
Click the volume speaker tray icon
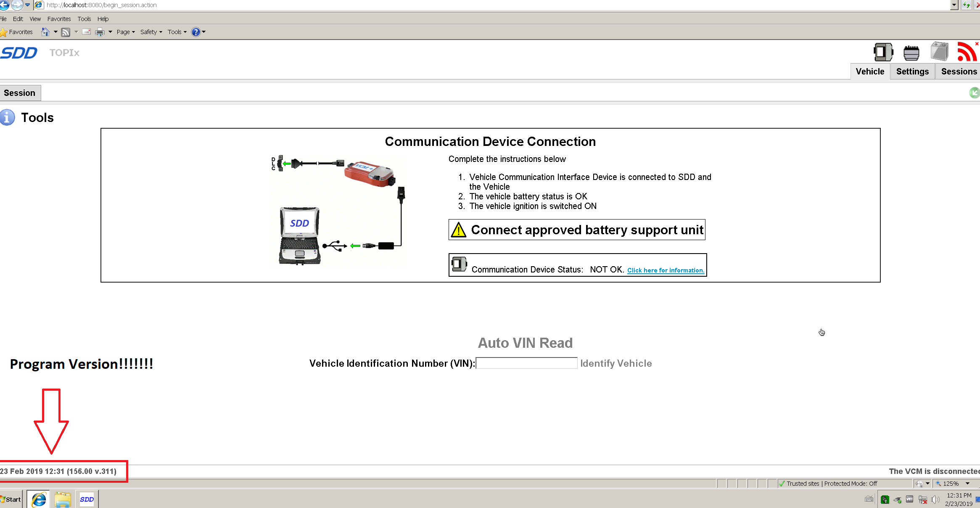pos(935,499)
